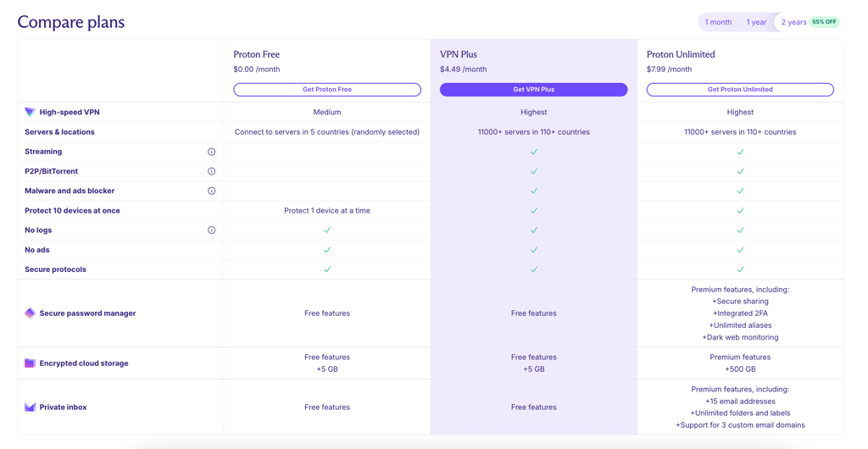868x449 pixels.
Task: Click Secure protocols checkmark under Proton Free
Action: [327, 269]
